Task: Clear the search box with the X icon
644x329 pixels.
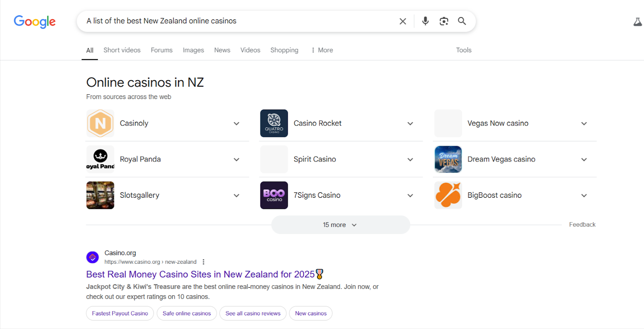Action: [402, 21]
